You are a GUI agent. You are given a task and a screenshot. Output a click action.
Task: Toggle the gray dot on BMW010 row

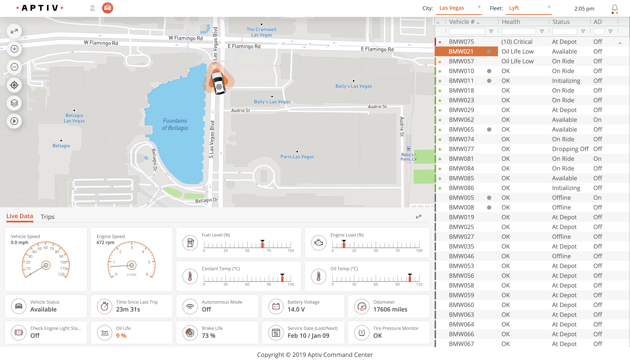489,71
